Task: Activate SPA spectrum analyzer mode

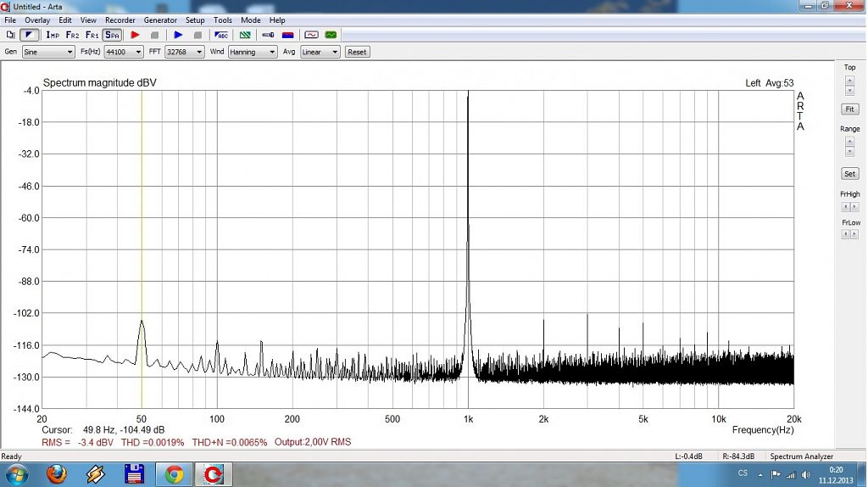Action: (112, 35)
